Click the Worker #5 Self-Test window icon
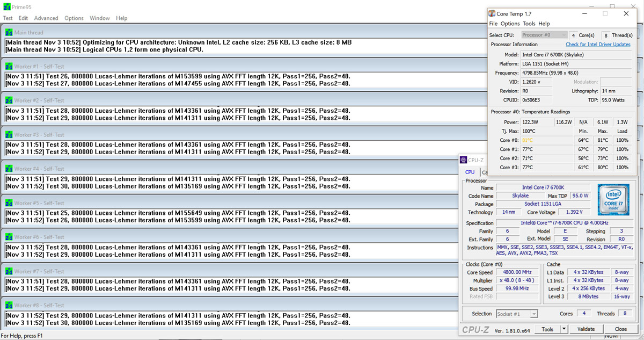This screenshot has width=644, height=340. (x=9, y=203)
